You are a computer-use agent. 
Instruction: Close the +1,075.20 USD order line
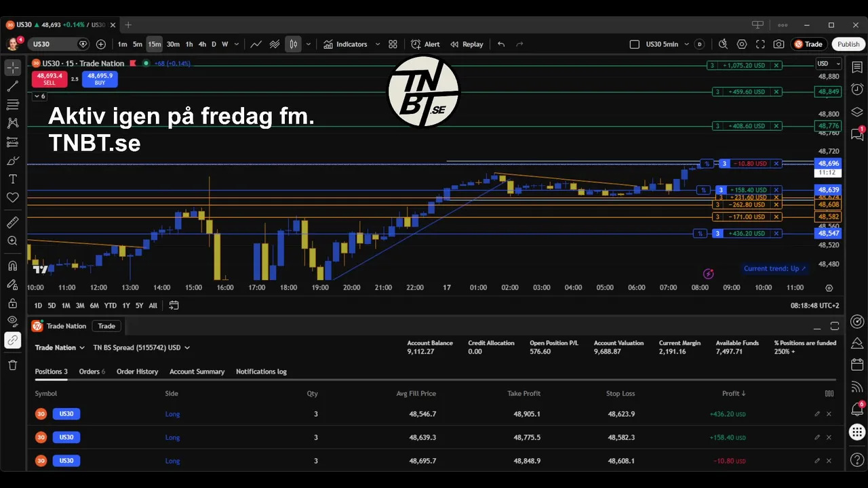pyautogui.click(x=776, y=66)
